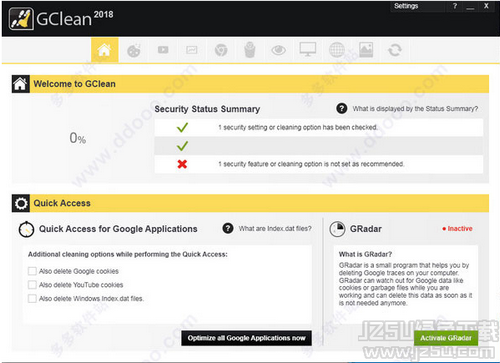
Task: Click the refresh update toolbar icon
Action: [x=395, y=50]
